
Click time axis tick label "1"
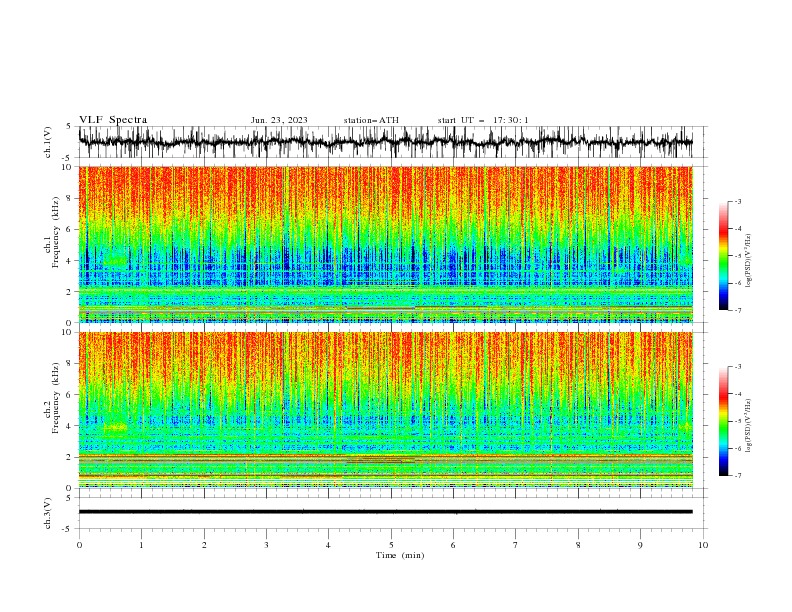tap(141, 545)
